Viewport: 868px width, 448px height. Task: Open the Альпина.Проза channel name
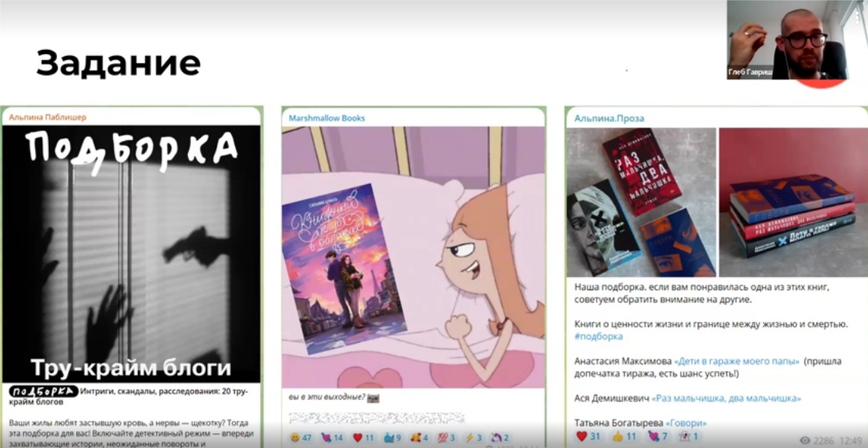pyautogui.click(x=609, y=119)
